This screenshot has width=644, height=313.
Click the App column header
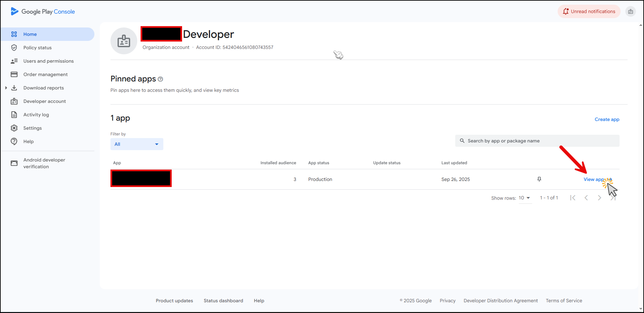(x=117, y=163)
